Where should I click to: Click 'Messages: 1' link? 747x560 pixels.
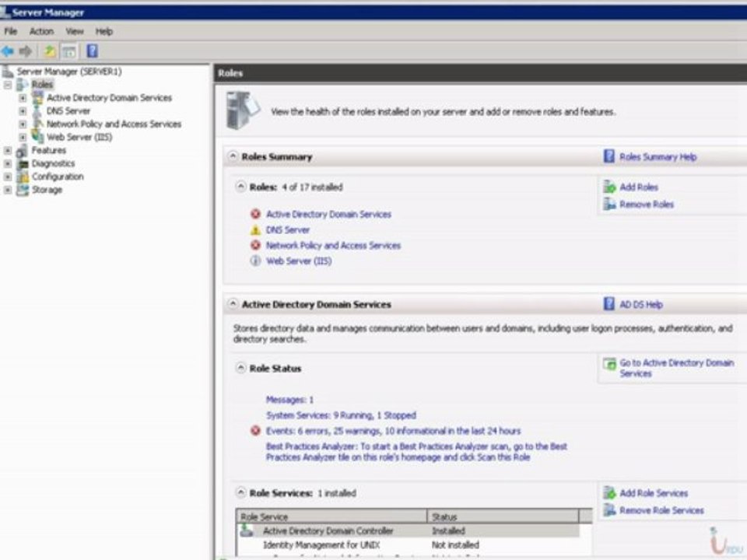click(289, 400)
